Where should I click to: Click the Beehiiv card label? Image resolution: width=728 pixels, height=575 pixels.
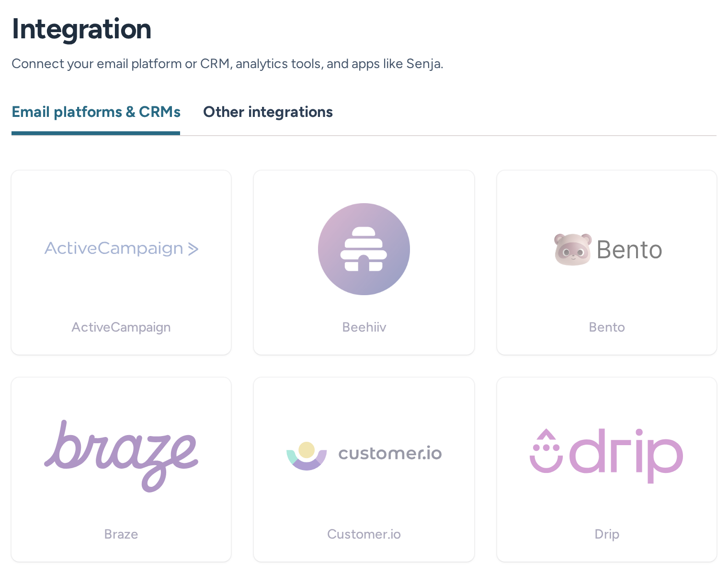(x=364, y=327)
